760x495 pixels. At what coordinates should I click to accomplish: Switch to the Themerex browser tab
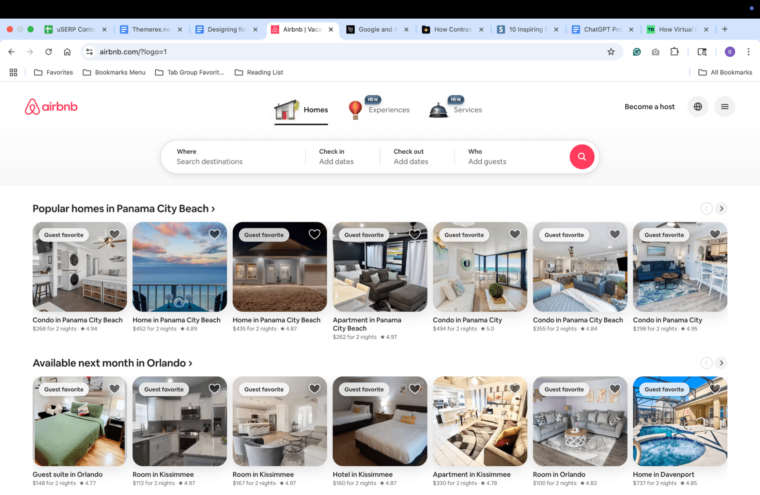tap(151, 30)
